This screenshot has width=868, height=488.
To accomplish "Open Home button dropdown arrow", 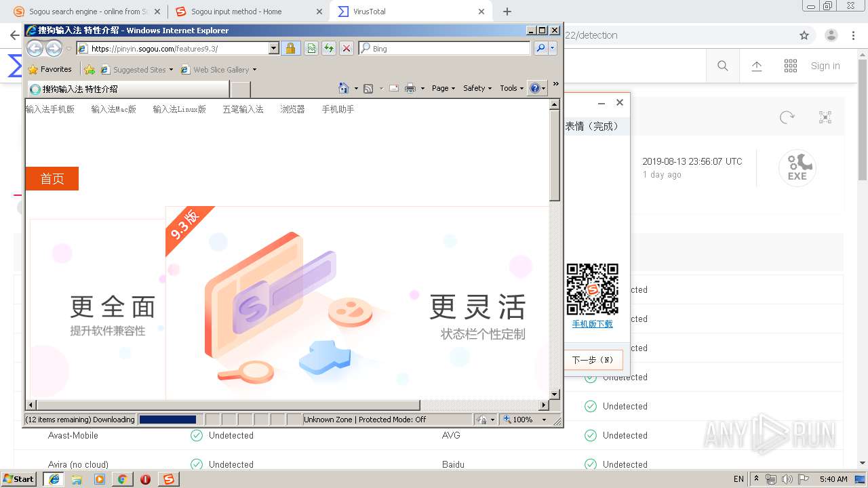I will point(356,88).
